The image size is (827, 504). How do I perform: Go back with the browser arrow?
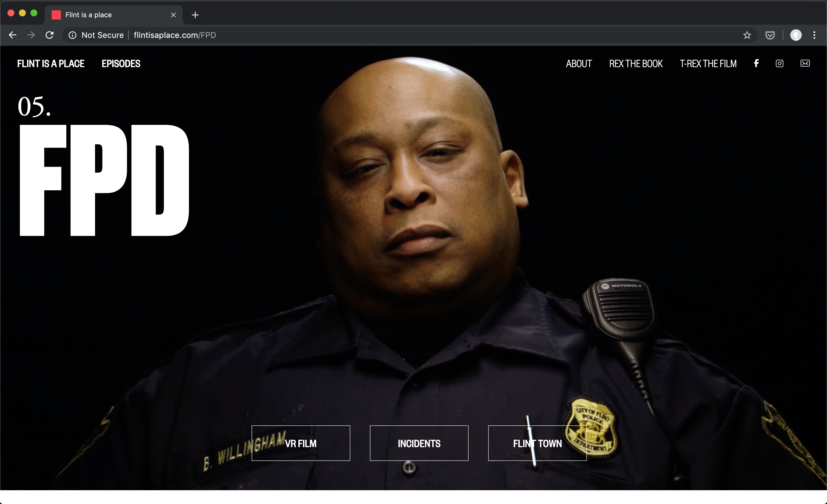[x=13, y=35]
